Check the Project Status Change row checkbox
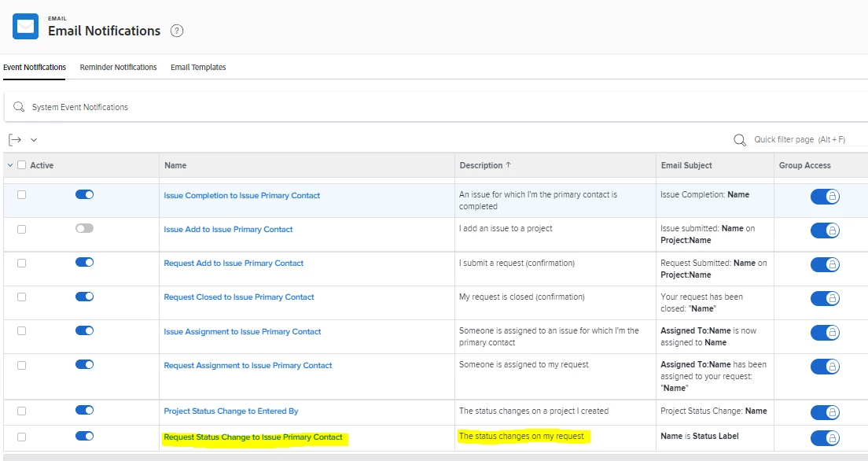Image resolution: width=868 pixels, height=461 pixels. [x=21, y=411]
